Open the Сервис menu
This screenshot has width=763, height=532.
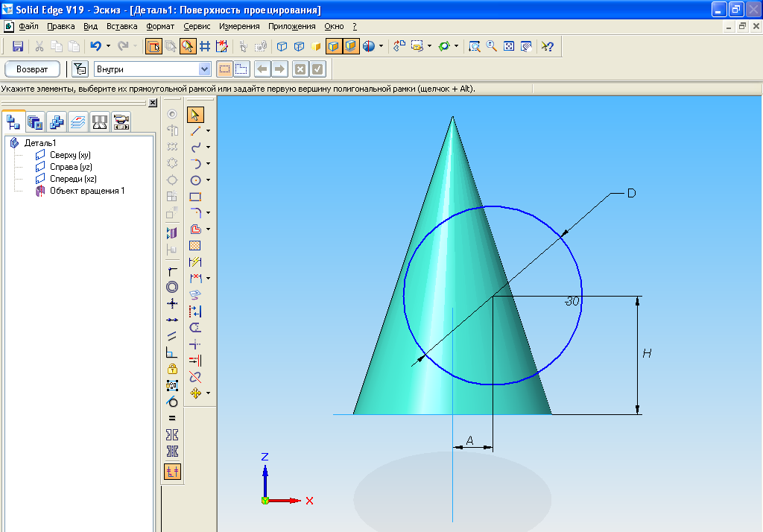(197, 26)
